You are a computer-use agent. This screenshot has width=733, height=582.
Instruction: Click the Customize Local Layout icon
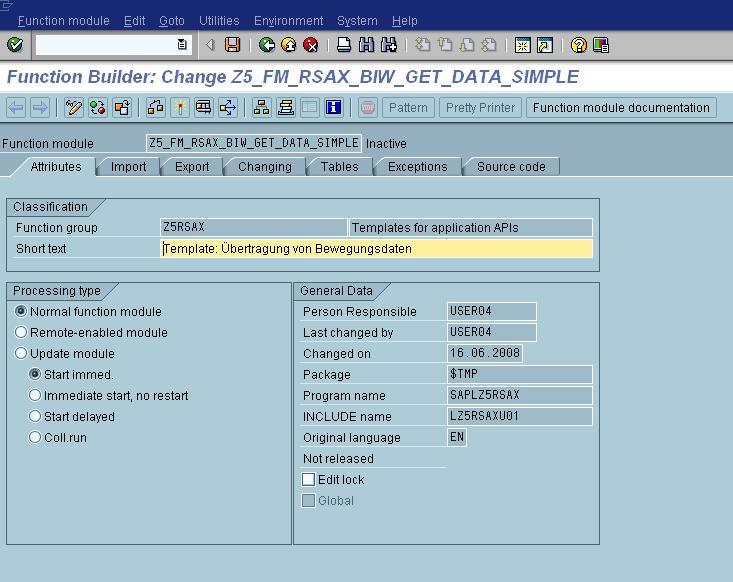601,45
